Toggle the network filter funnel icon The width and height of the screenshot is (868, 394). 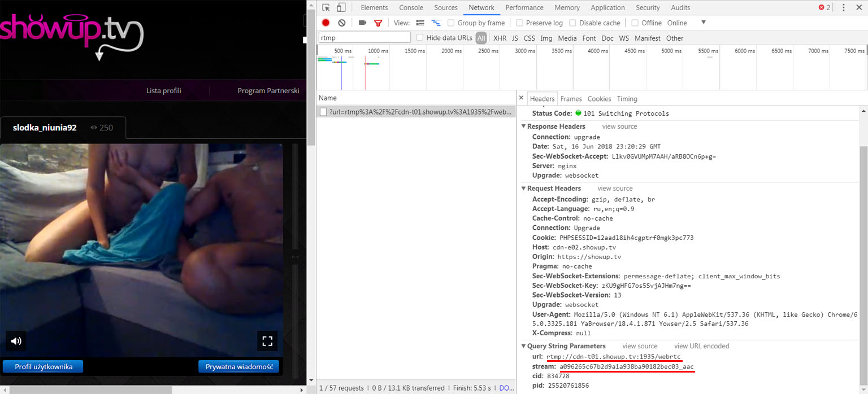click(x=378, y=23)
